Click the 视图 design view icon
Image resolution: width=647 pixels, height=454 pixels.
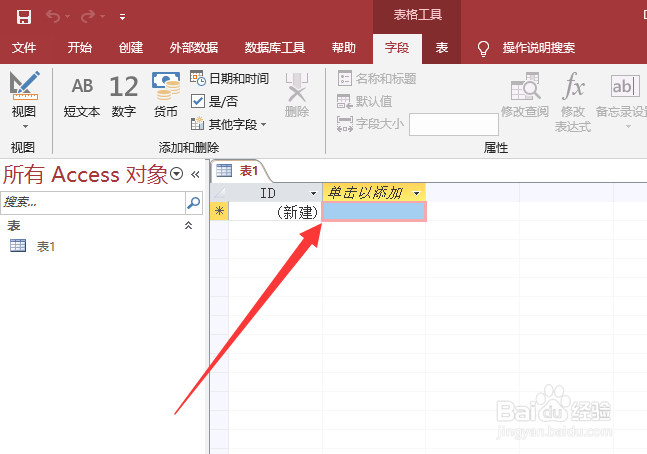(x=24, y=85)
